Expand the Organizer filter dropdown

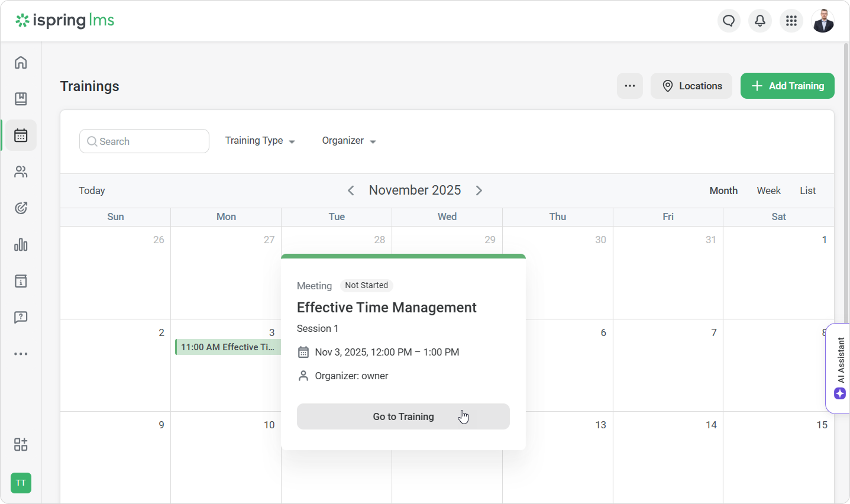(349, 141)
